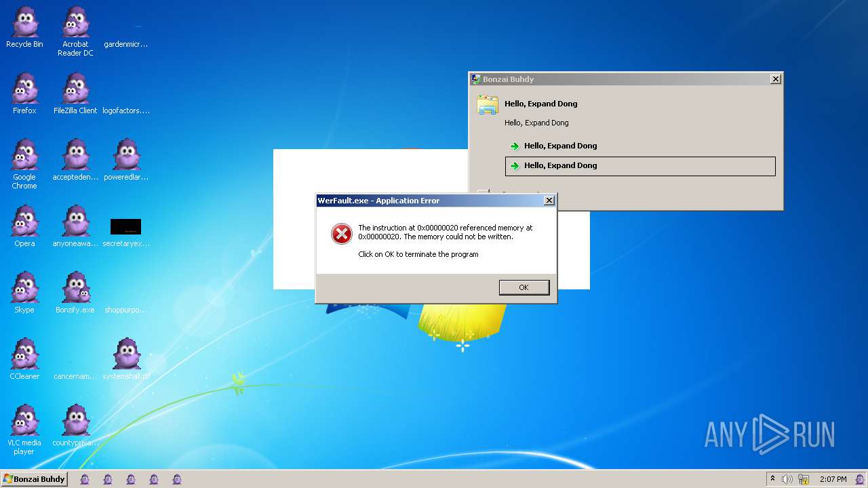The height and width of the screenshot is (488, 868).
Task: Select the poweredlar... desktop file icon
Action: tap(126, 160)
